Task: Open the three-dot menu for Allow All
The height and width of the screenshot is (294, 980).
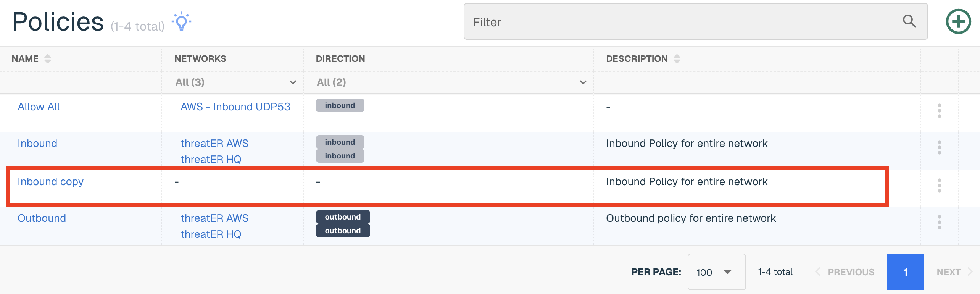Action: tap(939, 111)
